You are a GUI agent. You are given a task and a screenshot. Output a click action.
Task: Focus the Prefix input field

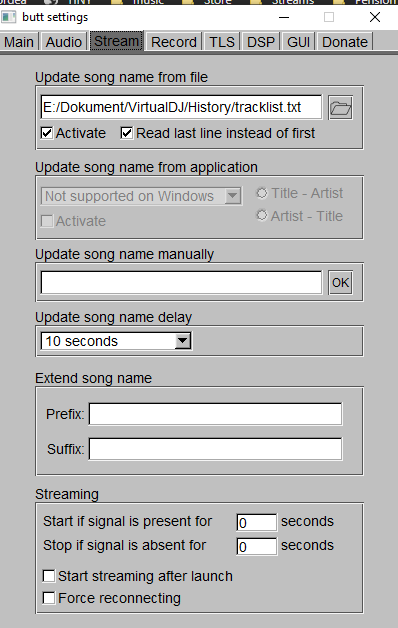click(x=215, y=414)
